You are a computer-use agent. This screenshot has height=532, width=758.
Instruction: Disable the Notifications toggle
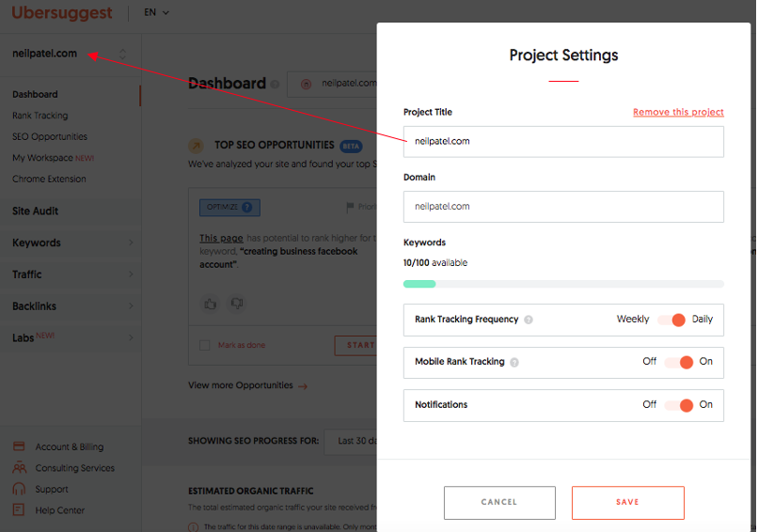coord(678,405)
